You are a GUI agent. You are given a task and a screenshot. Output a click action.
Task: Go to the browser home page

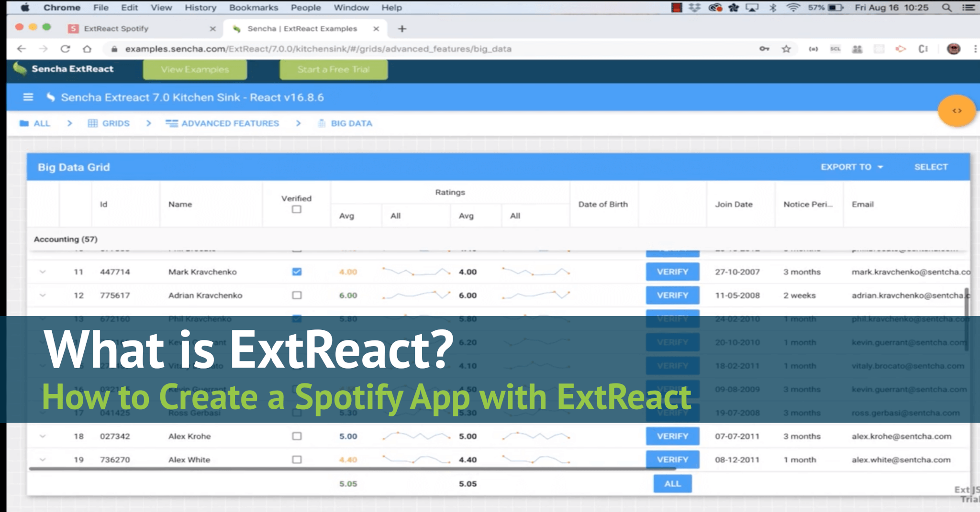point(87,49)
